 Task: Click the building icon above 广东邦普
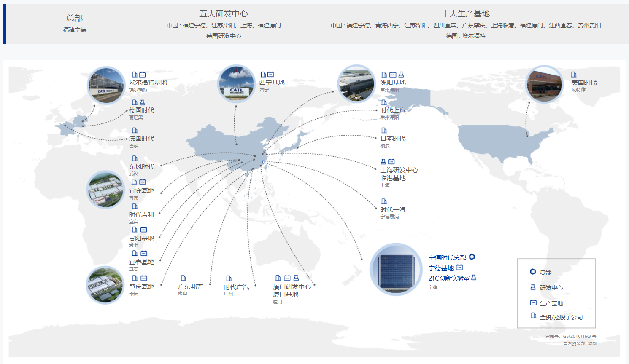(x=183, y=278)
